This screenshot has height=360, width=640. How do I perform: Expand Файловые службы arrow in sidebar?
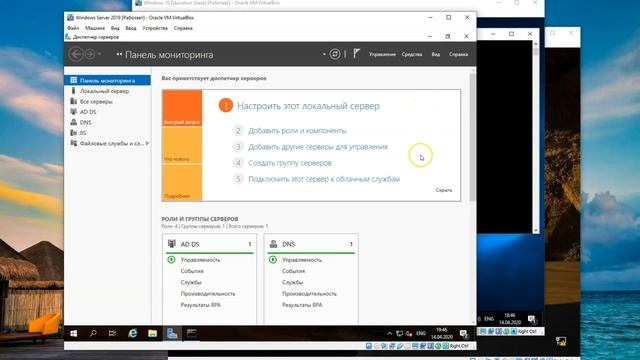pos(147,143)
